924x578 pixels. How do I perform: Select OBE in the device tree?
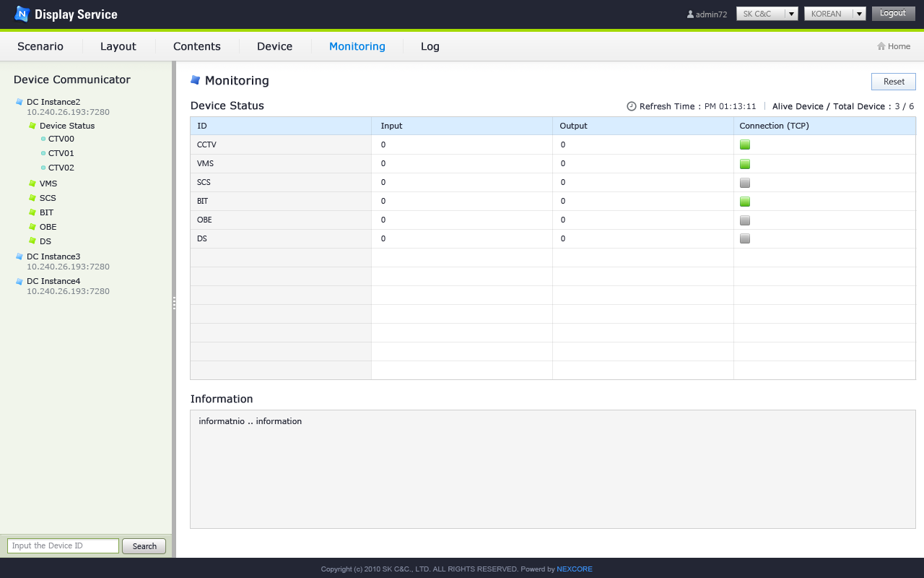coord(48,227)
